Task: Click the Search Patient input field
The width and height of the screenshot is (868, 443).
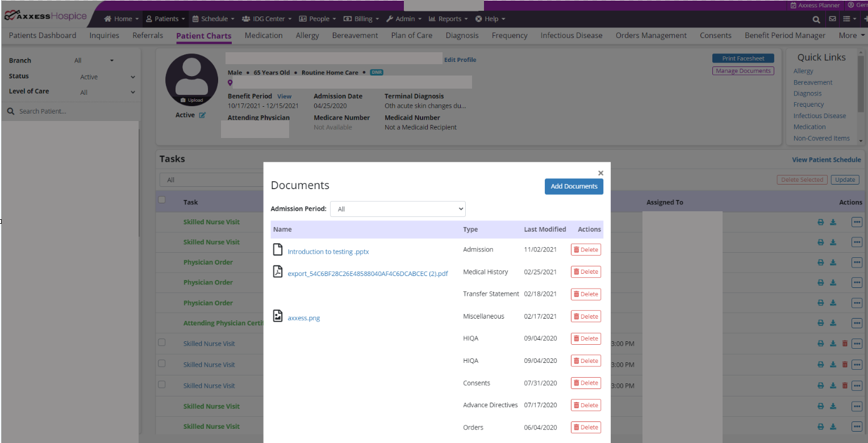Action: pyautogui.click(x=74, y=111)
